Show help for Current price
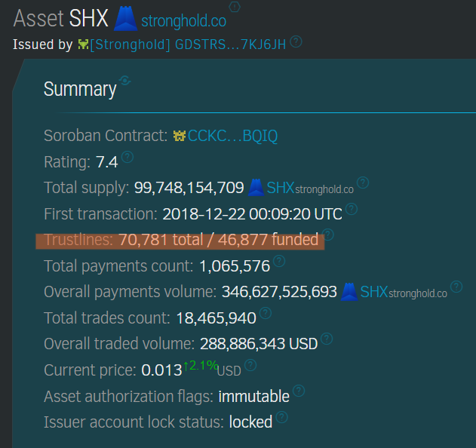 pyautogui.click(x=250, y=365)
